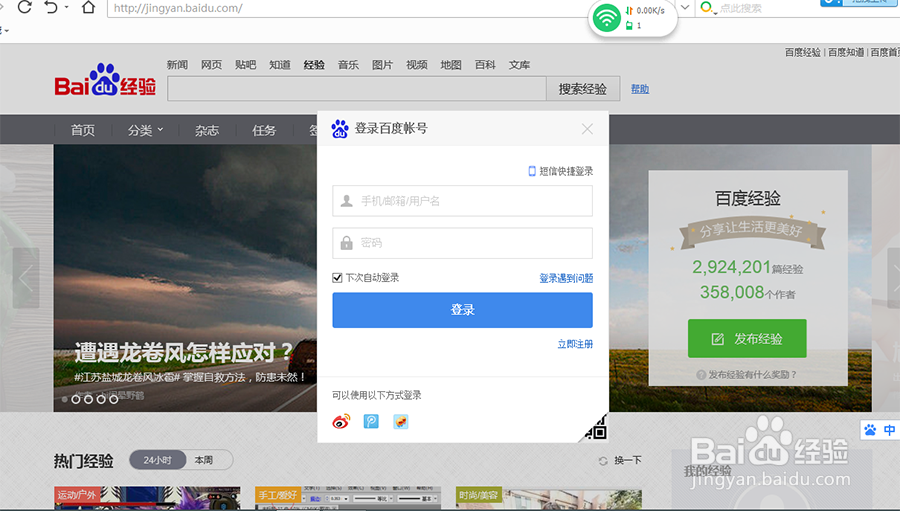Show previous banner slide with left arrow

(x=26, y=278)
